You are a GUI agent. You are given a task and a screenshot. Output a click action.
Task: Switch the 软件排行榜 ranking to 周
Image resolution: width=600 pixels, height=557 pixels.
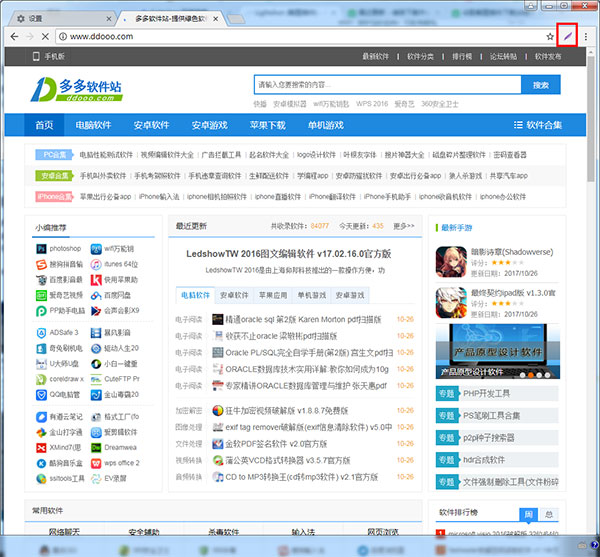coord(528,514)
